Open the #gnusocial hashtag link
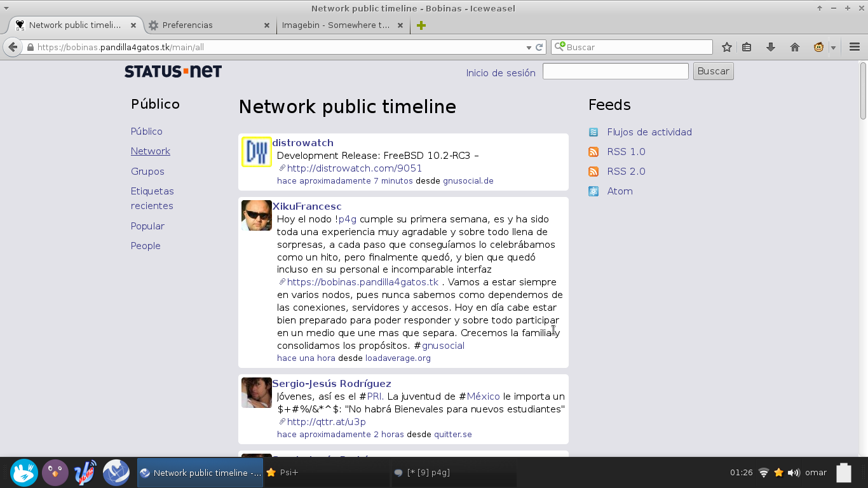 pyautogui.click(x=443, y=346)
